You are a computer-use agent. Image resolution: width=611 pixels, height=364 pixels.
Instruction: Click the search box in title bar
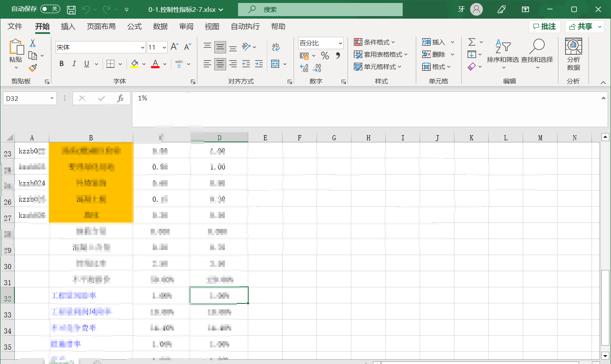(320, 9)
